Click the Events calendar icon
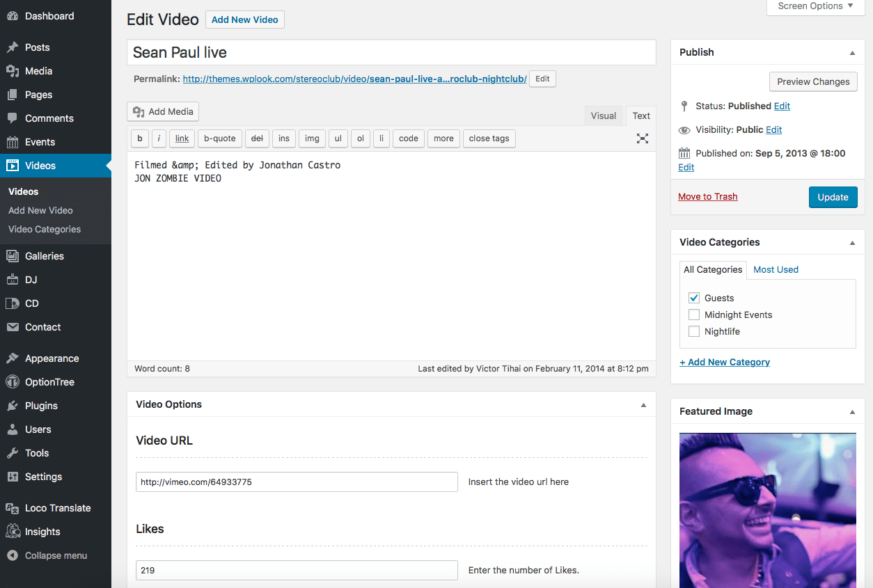 [x=13, y=142]
